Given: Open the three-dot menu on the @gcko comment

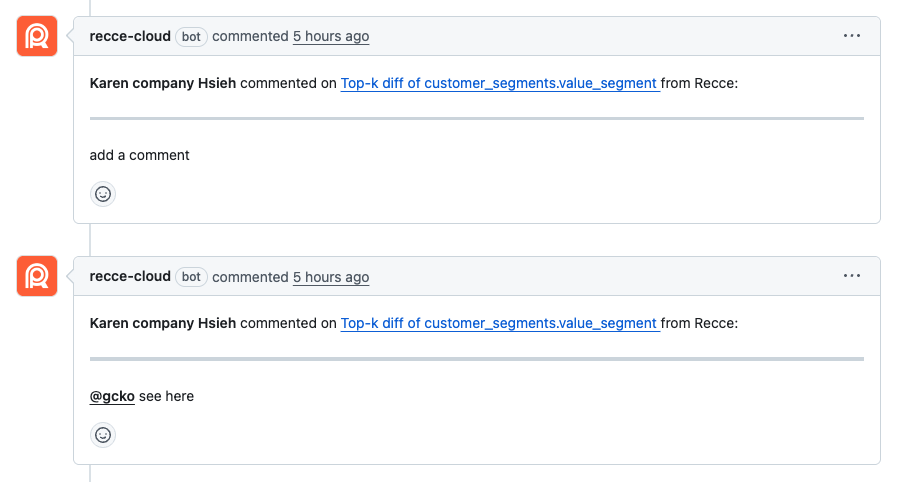Looking at the screenshot, I should [x=851, y=277].
